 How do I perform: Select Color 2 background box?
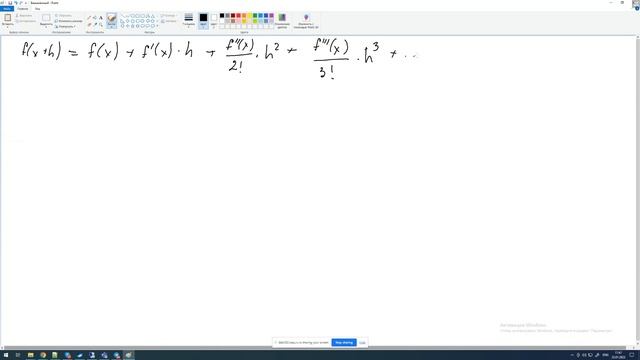213,20
